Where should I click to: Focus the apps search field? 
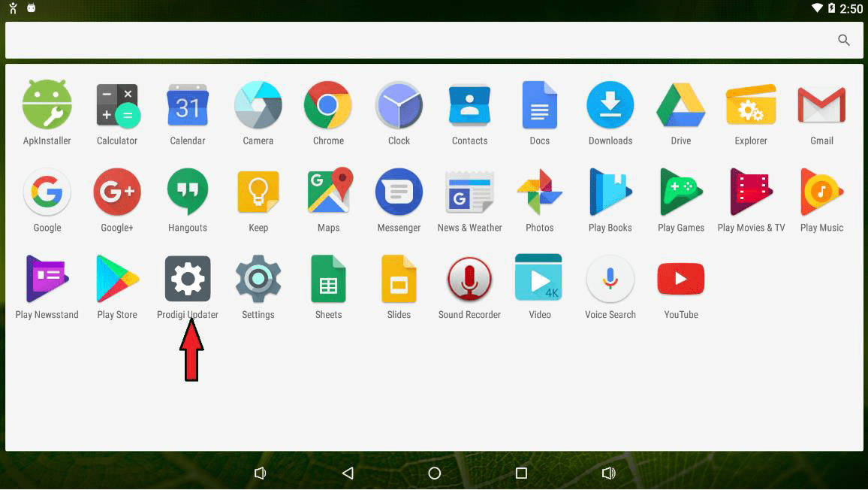[434, 40]
